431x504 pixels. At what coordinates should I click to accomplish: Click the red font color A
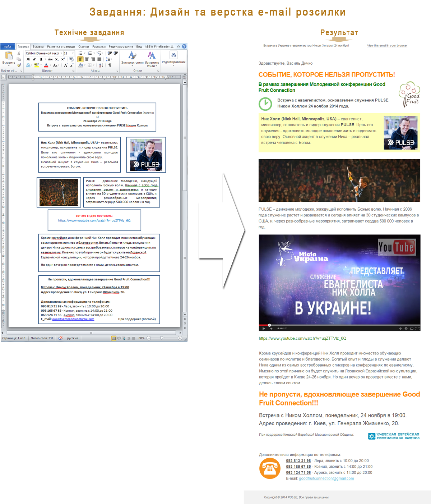click(x=46, y=65)
